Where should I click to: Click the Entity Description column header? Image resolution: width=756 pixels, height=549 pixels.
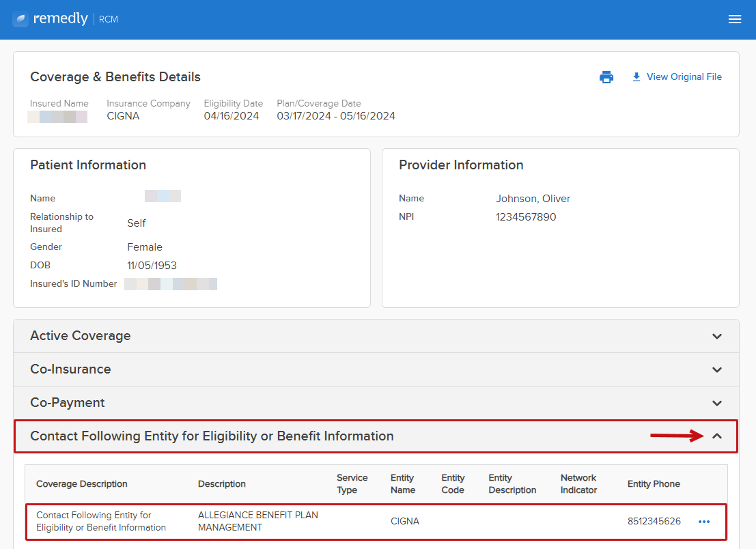tap(512, 484)
